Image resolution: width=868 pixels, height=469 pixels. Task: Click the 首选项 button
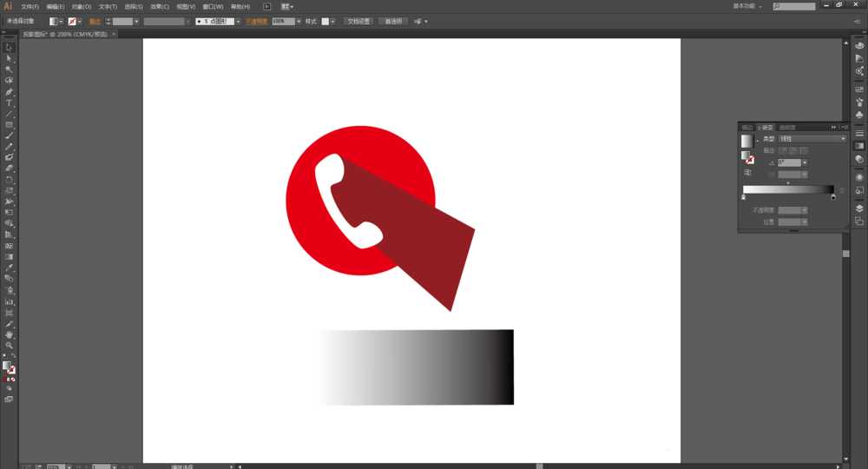click(x=394, y=21)
